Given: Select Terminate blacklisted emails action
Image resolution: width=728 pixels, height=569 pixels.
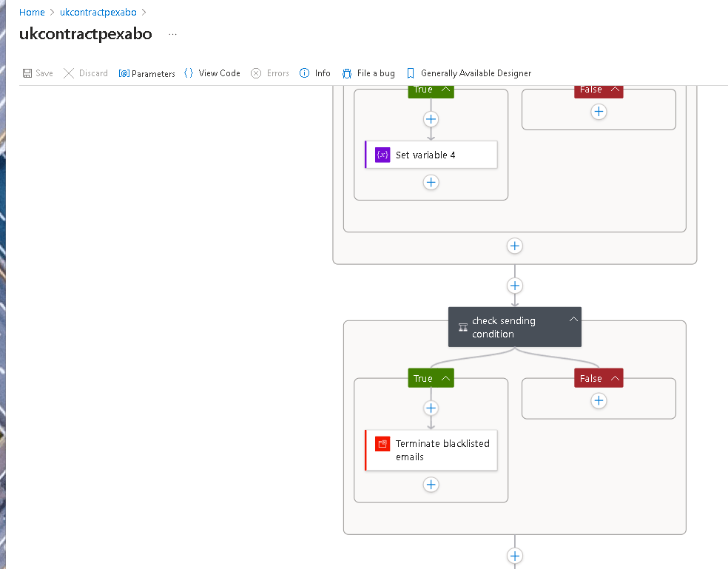Looking at the screenshot, I should (x=431, y=450).
